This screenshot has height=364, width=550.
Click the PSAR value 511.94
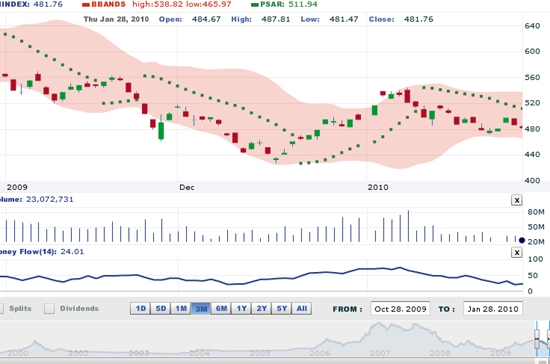(x=303, y=4)
